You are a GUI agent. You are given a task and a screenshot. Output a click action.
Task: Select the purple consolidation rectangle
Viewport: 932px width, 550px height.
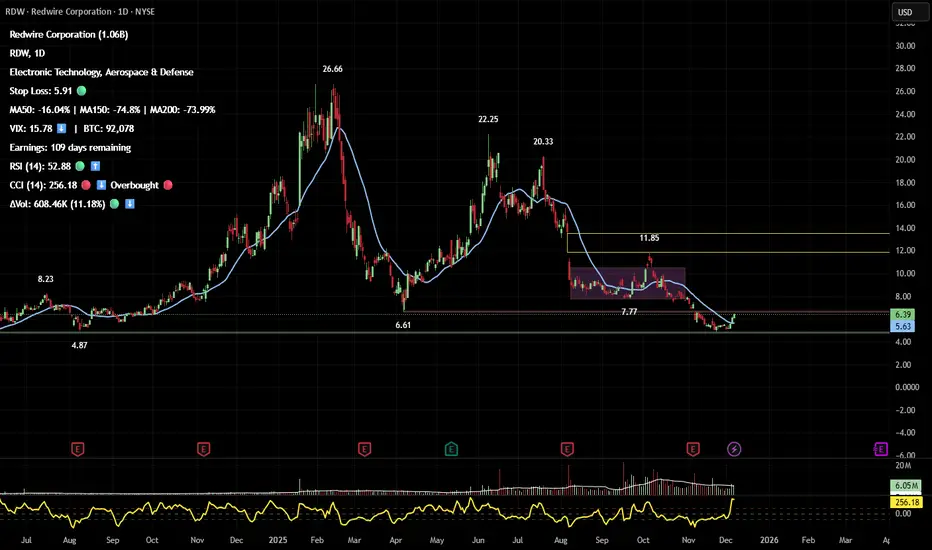click(628, 284)
